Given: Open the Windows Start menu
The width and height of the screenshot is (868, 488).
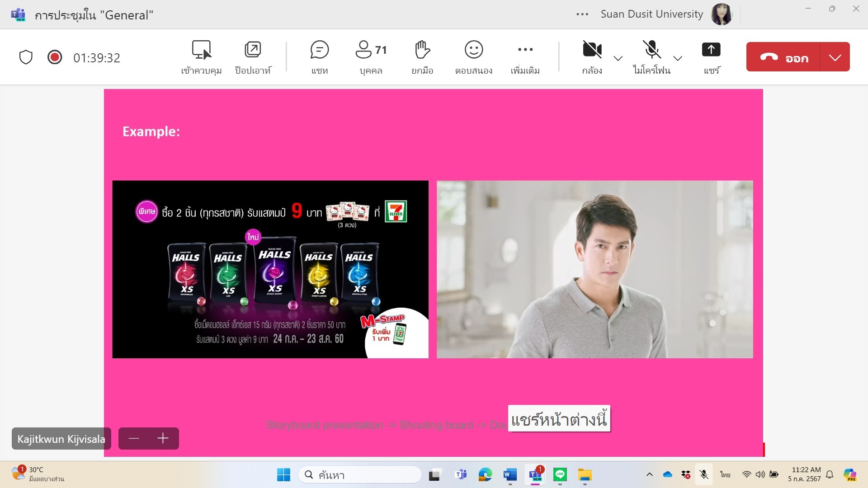Looking at the screenshot, I should pyautogui.click(x=283, y=475).
